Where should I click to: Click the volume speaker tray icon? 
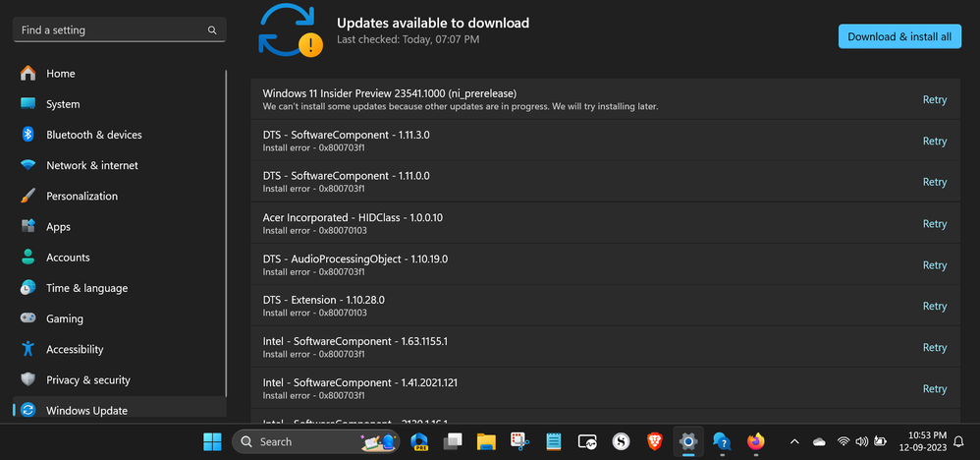click(x=862, y=442)
